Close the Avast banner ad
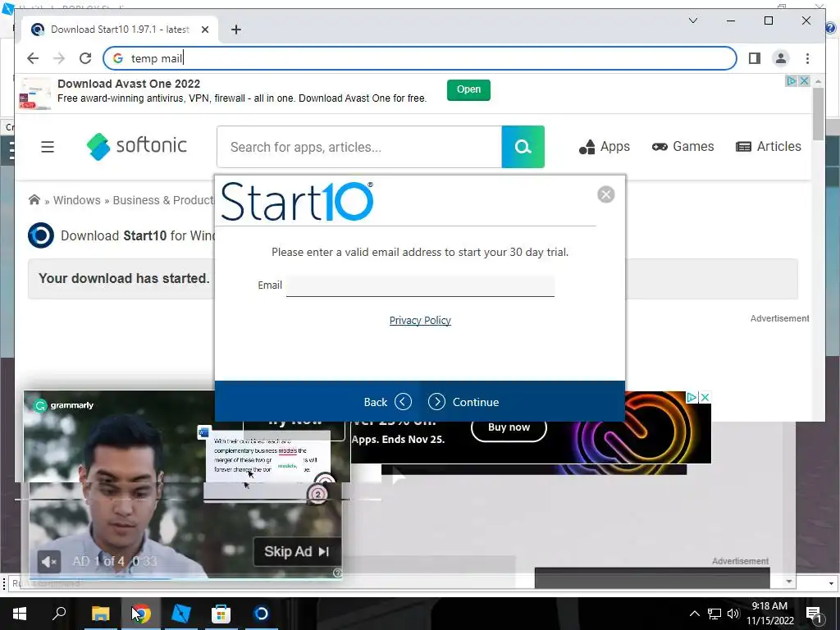The image size is (840, 630). click(804, 81)
